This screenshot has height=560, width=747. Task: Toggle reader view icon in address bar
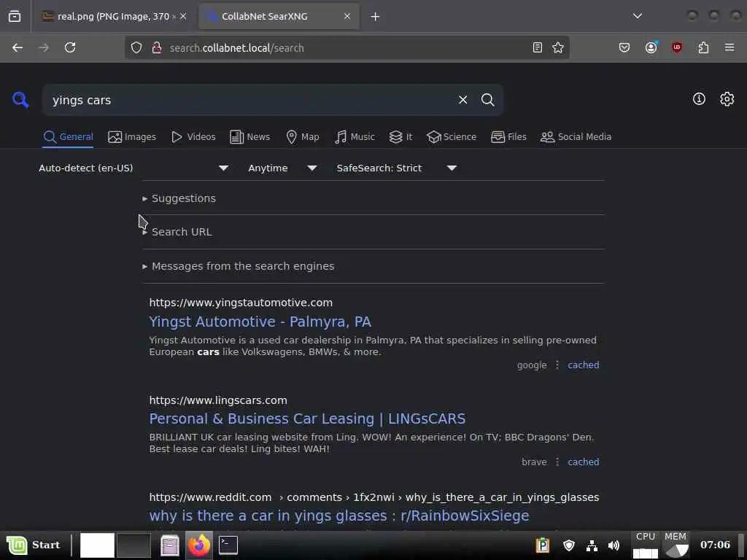tap(538, 47)
